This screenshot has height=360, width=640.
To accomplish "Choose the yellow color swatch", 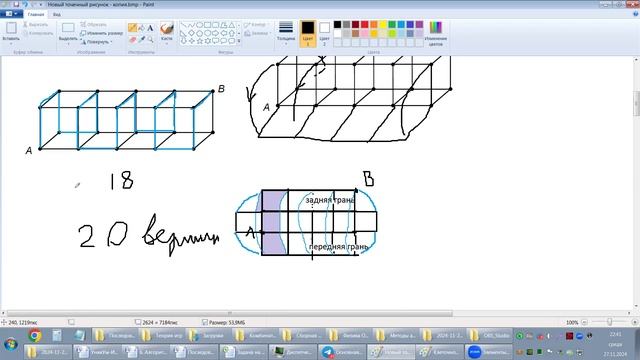I will (x=383, y=24).
